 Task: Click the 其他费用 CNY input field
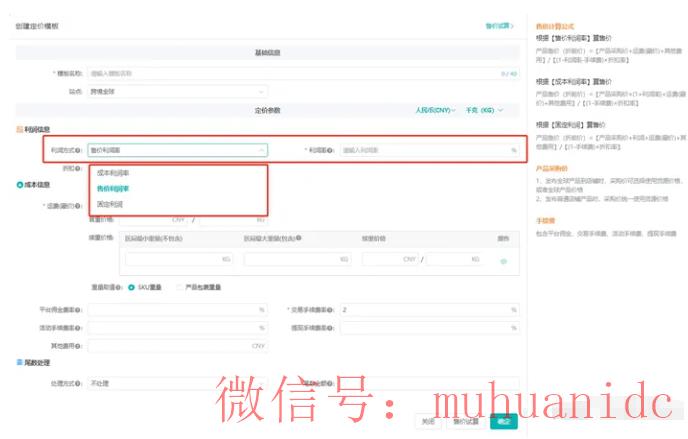tap(177, 346)
